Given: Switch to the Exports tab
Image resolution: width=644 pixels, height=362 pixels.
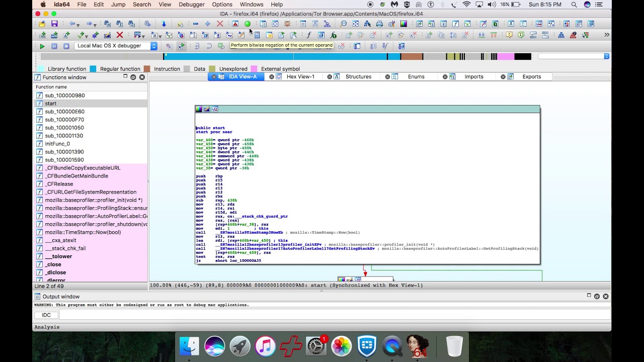Looking at the screenshot, I should tap(531, 76).
